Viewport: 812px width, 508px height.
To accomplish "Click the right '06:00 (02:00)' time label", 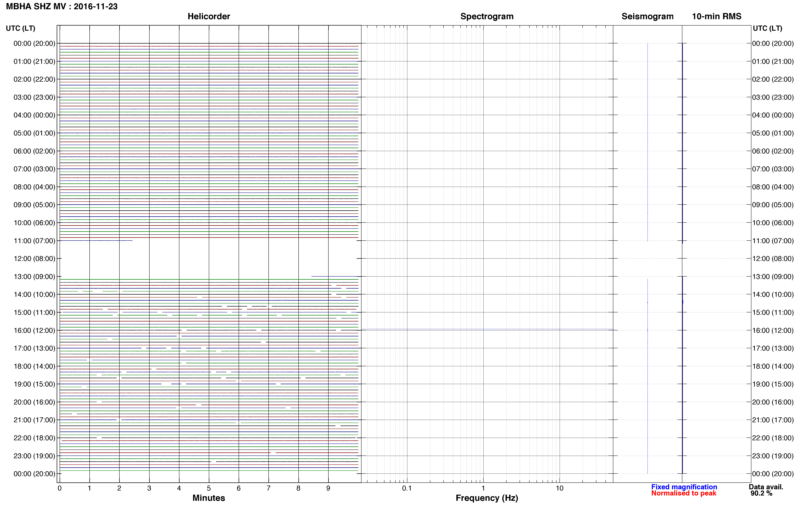I will click(773, 151).
